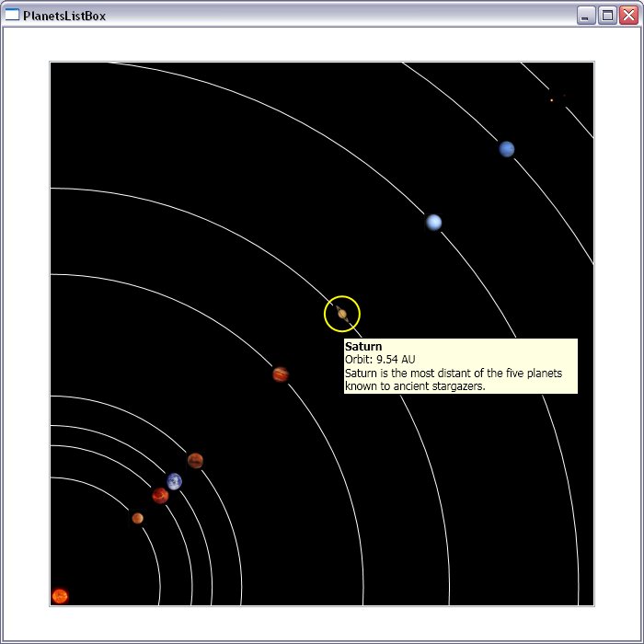Screen dimensions: 644x644
Task: Select the Sun in the bottom-left corner
Action: (x=60, y=596)
